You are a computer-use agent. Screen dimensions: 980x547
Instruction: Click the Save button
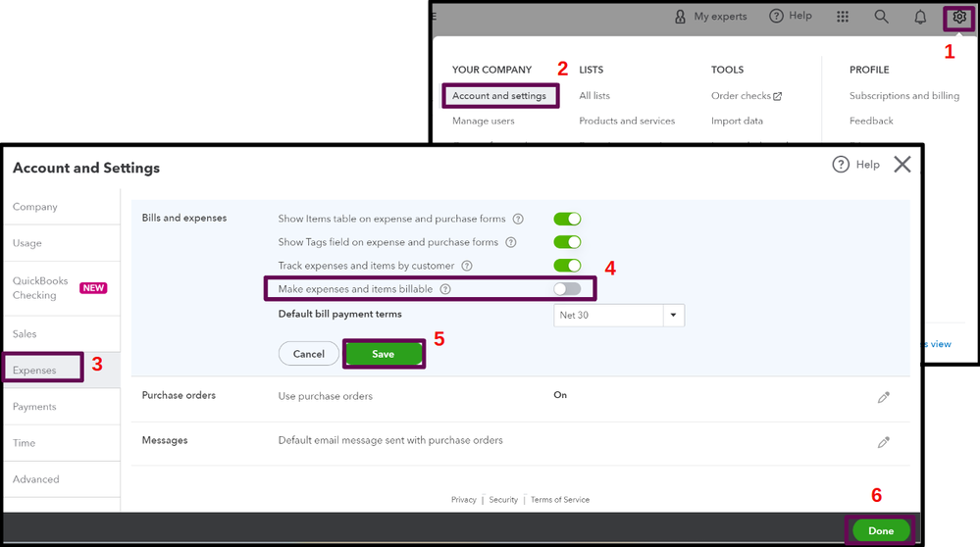pyautogui.click(x=384, y=354)
